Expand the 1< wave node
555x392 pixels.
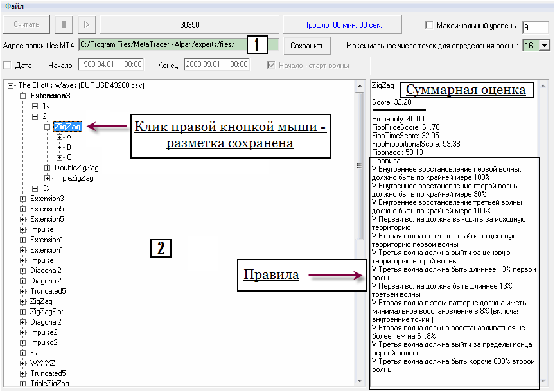tap(35, 106)
